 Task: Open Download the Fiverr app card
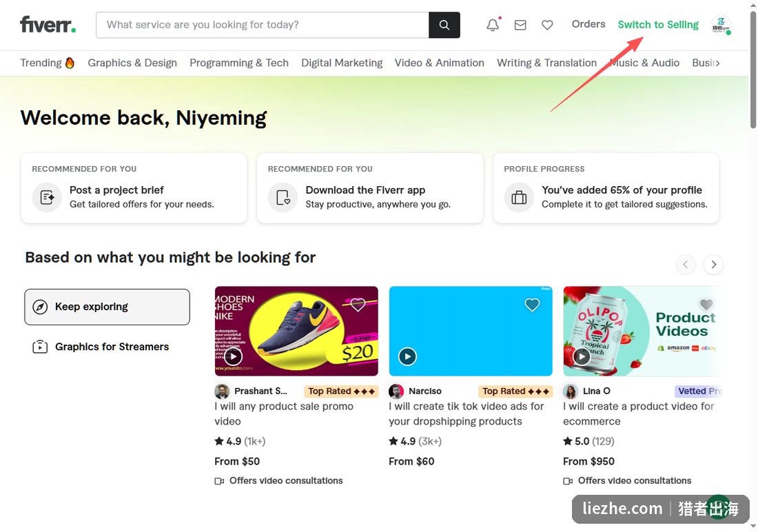coord(370,188)
